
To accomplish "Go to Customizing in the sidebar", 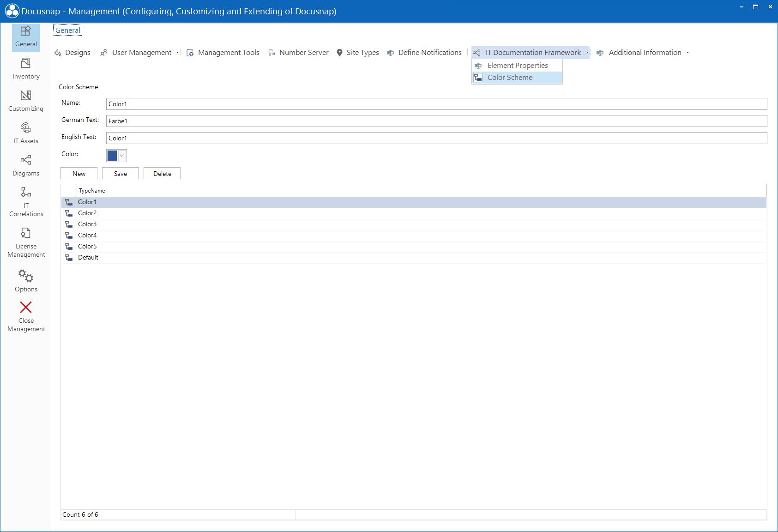I will click(x=26, y=101).
